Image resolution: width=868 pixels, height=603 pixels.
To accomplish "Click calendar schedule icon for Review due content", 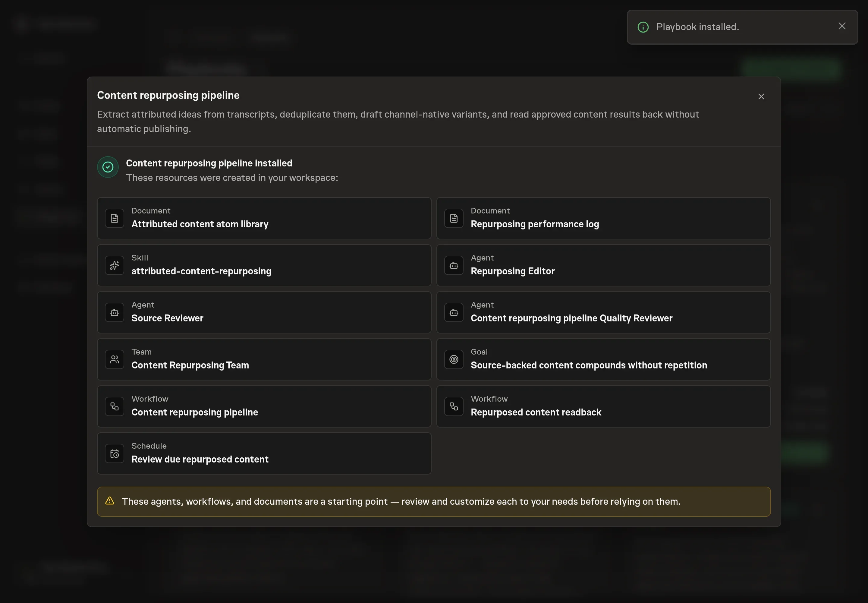I will [115, 453].
